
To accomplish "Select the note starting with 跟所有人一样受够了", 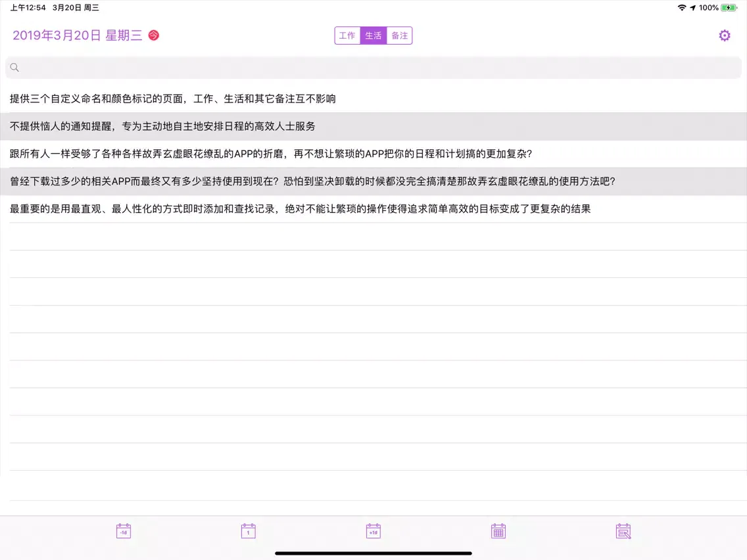I will [373, 154].
